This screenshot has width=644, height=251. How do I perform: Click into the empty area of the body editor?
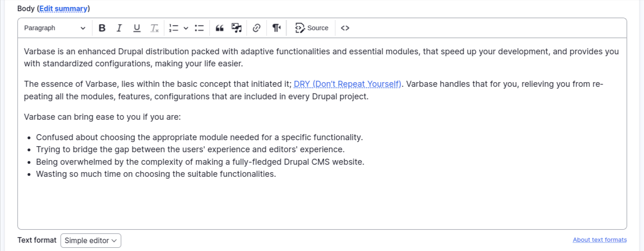click(322, 204)
